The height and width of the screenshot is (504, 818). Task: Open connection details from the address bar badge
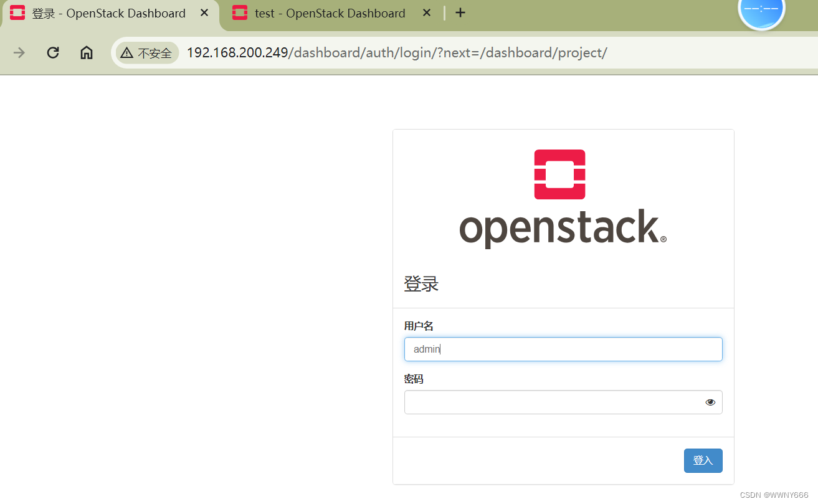[147, 53]
